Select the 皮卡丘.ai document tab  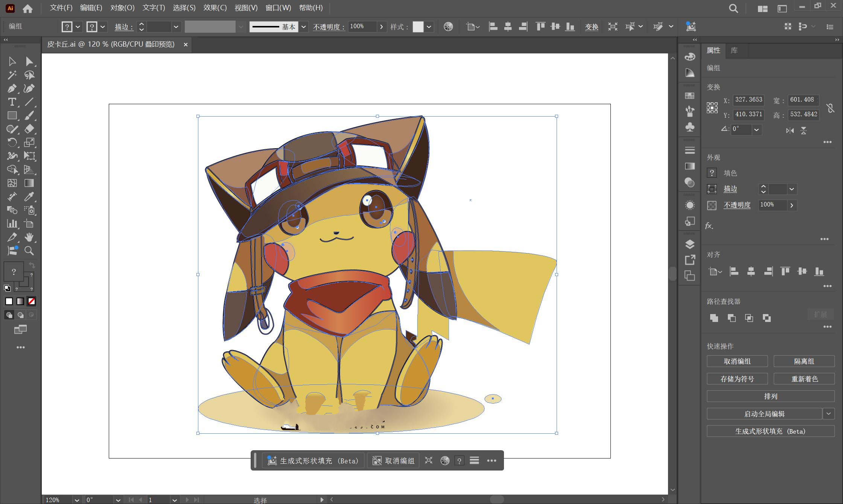tap(111, 44)
